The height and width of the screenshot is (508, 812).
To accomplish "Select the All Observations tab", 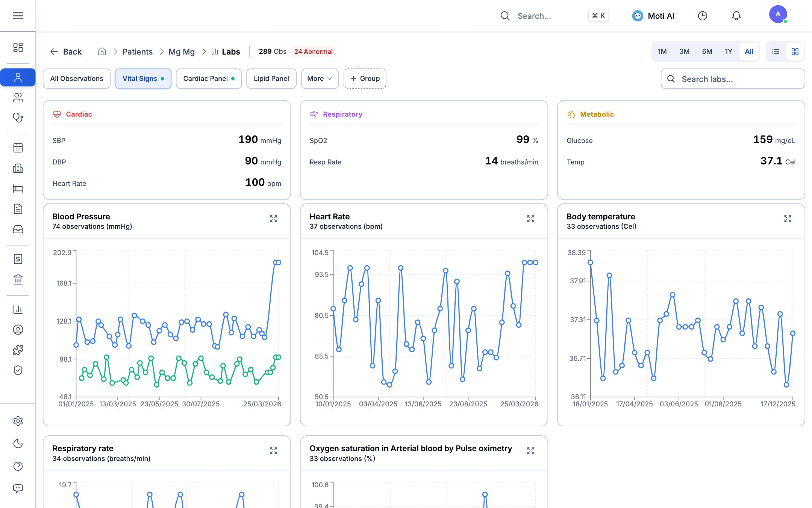I will pos(77,79).
